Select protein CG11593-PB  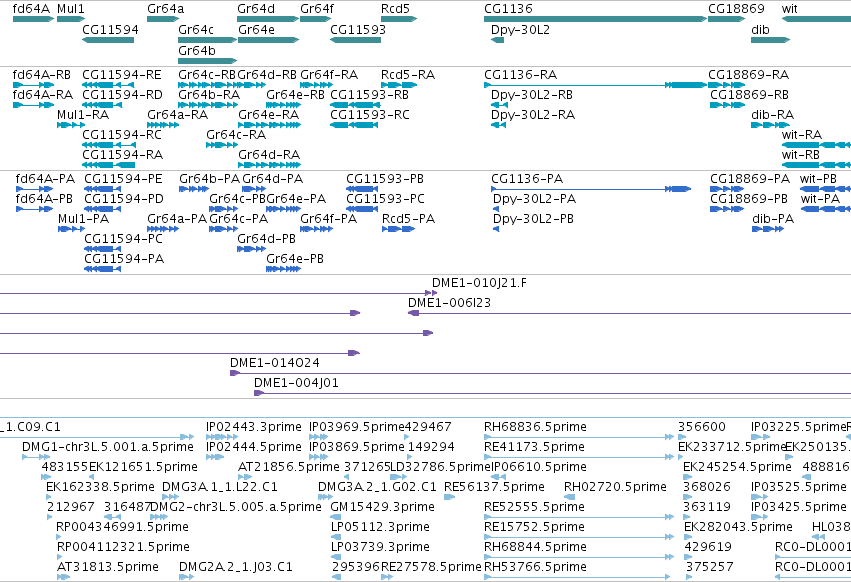pos(385,179)
